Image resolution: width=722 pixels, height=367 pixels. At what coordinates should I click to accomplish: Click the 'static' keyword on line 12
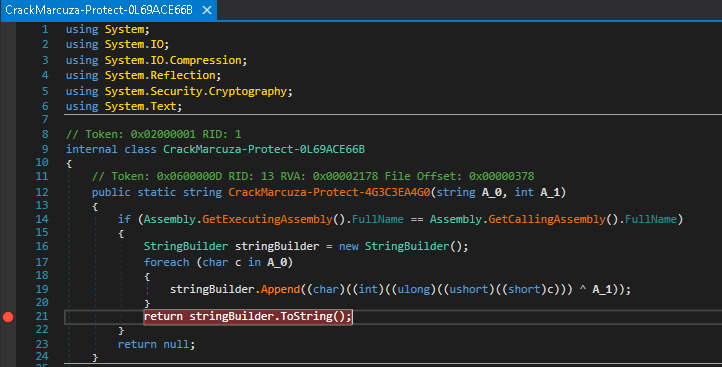157,192
